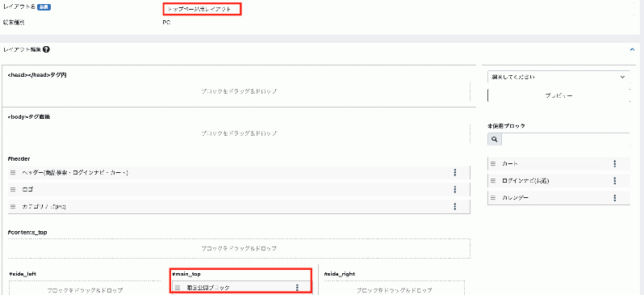This screenshot has height=295, width=644.
Task: Click the PC device type value
Action: (x=166, y=23)
